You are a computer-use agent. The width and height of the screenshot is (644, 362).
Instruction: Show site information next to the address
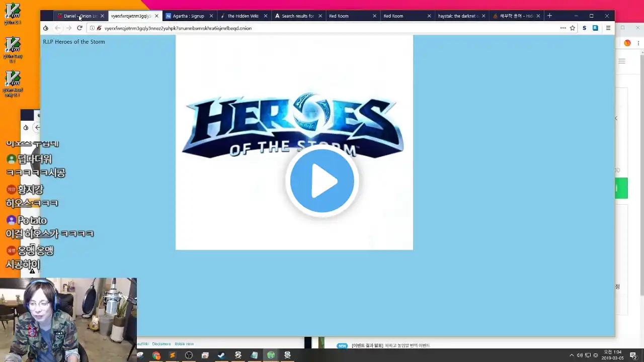(92, 28)
